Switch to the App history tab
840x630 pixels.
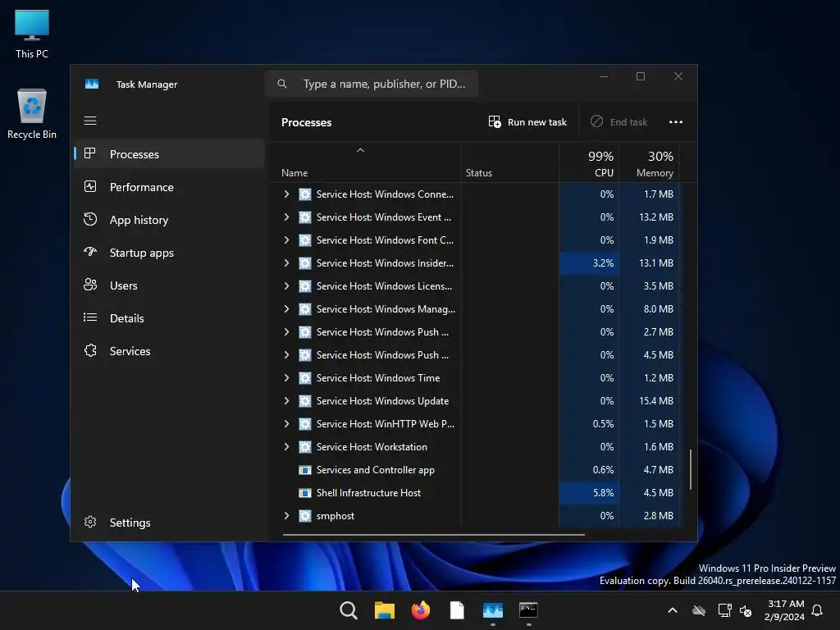pos(169,220)
